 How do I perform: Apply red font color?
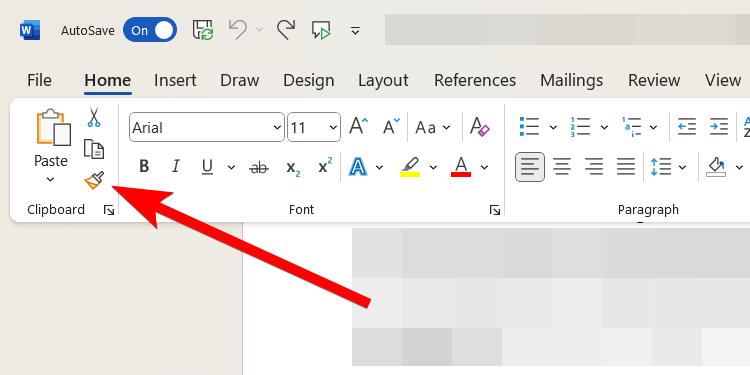(x=461, y=166)
